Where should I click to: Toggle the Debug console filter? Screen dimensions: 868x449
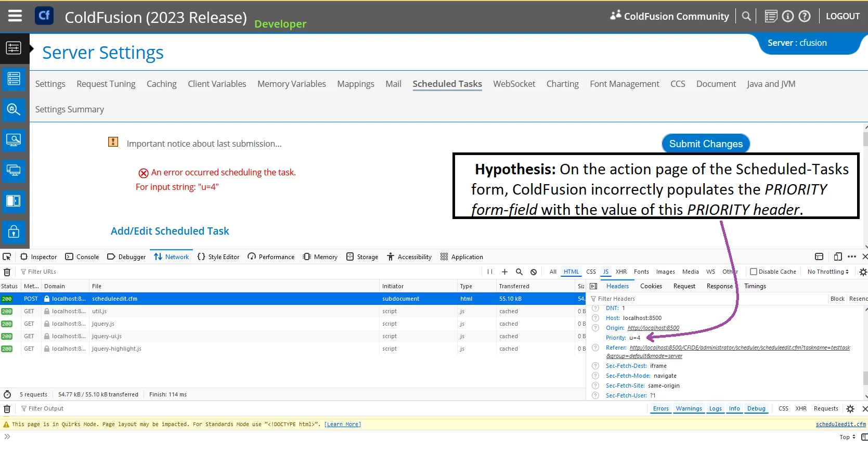pos(757,408)
